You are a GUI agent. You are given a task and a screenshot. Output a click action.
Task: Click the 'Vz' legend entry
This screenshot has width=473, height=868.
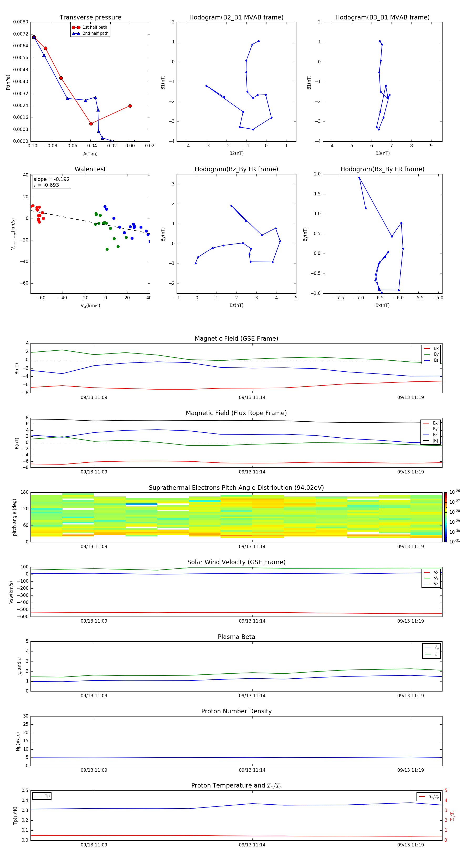tap(431, 584)
